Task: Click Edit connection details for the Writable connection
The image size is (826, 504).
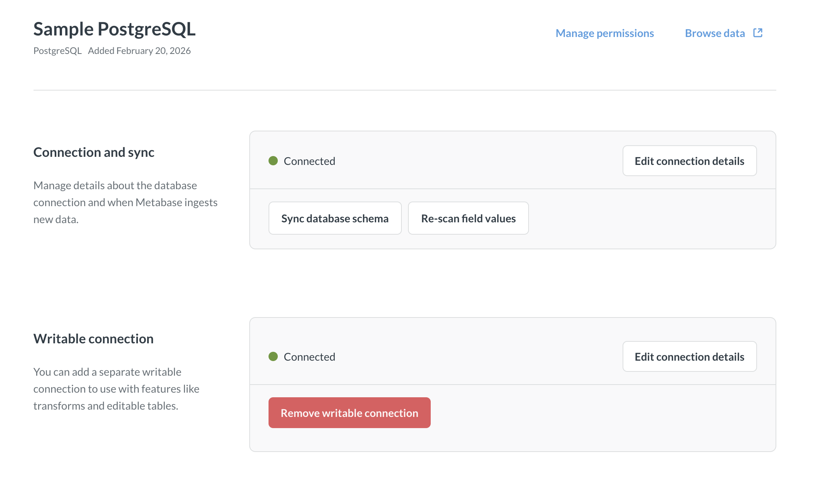Action: tap(689, 356)
